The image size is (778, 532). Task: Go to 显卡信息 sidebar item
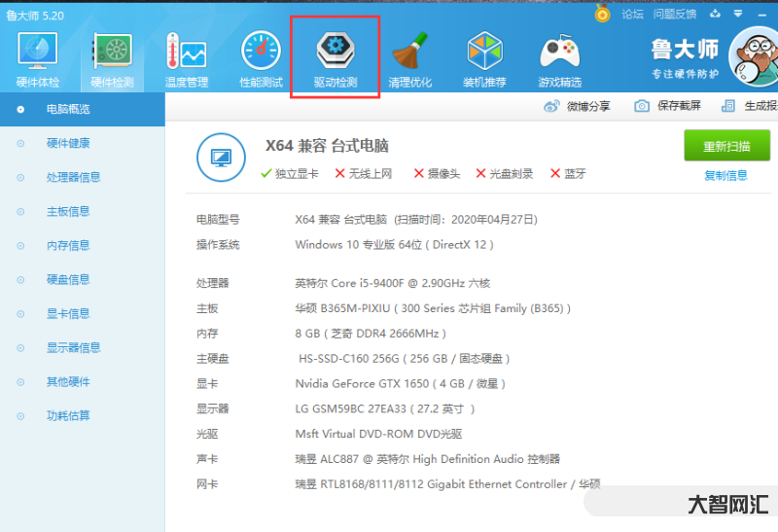(68, 313)
